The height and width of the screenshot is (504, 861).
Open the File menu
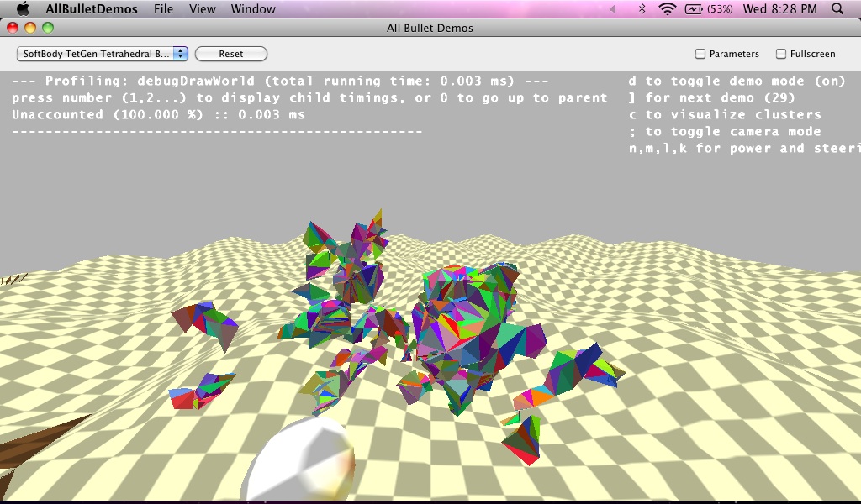pyautogui.click(x=163, y=8)
